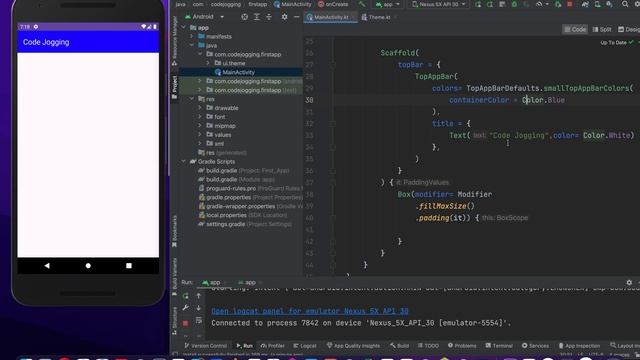Image resolution: width=640 pixels, height=360 pixels.
Task: Open Search Everywhere magnifier icon
Action: (625, 4)
